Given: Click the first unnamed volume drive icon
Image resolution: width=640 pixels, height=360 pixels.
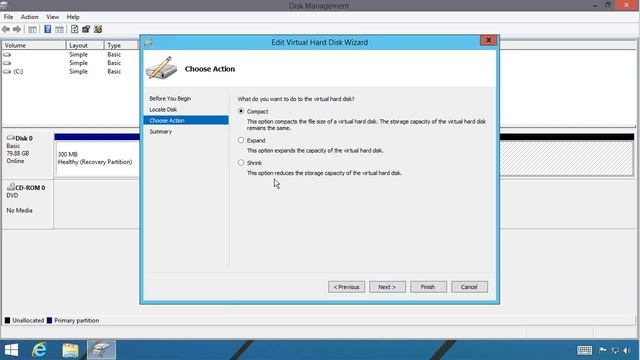Looking at the screenshot, I should (7, 54).
